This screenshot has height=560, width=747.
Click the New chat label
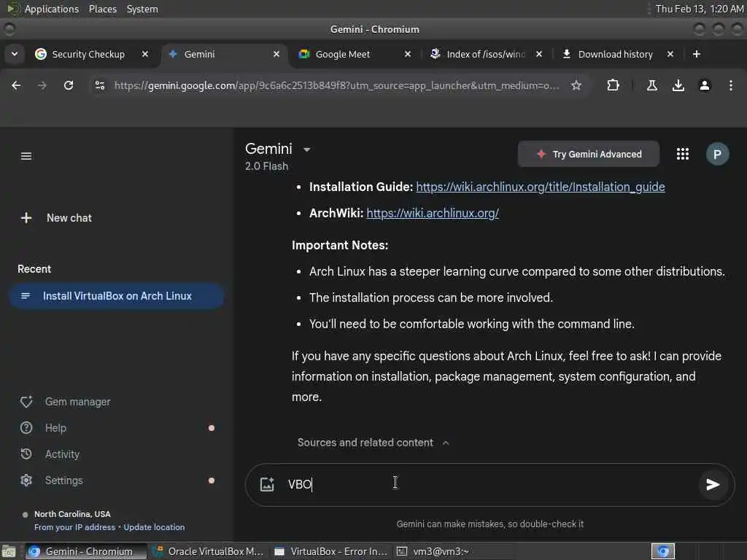coord(69,218)
